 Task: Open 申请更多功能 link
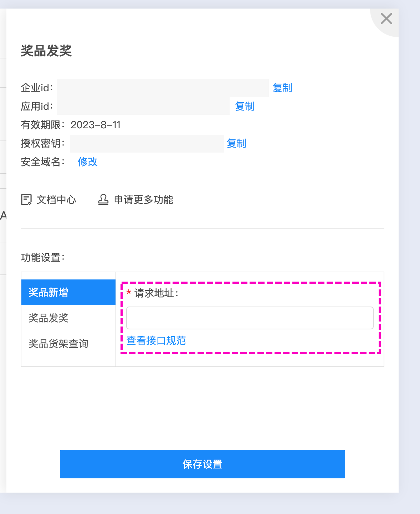click(144, 200)
